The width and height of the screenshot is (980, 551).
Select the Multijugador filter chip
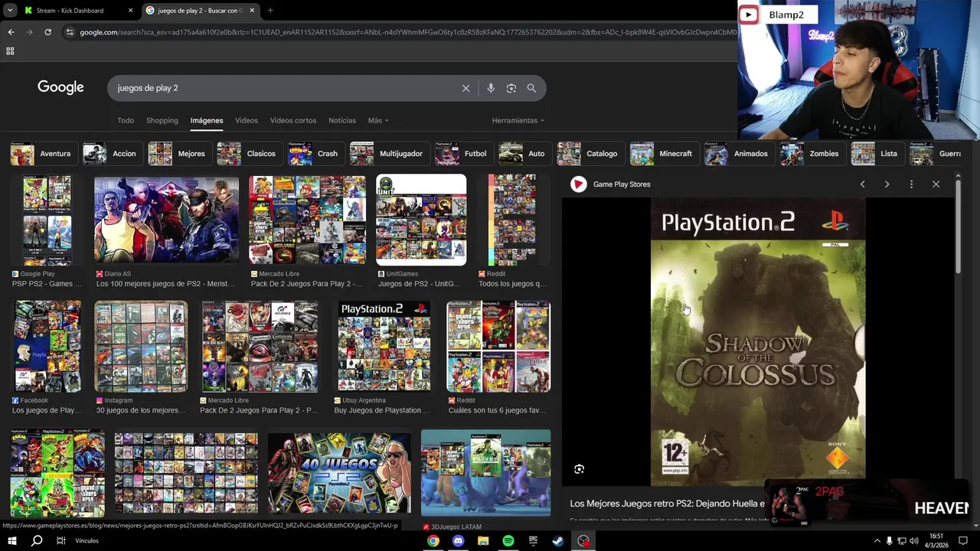coord(389,154)
